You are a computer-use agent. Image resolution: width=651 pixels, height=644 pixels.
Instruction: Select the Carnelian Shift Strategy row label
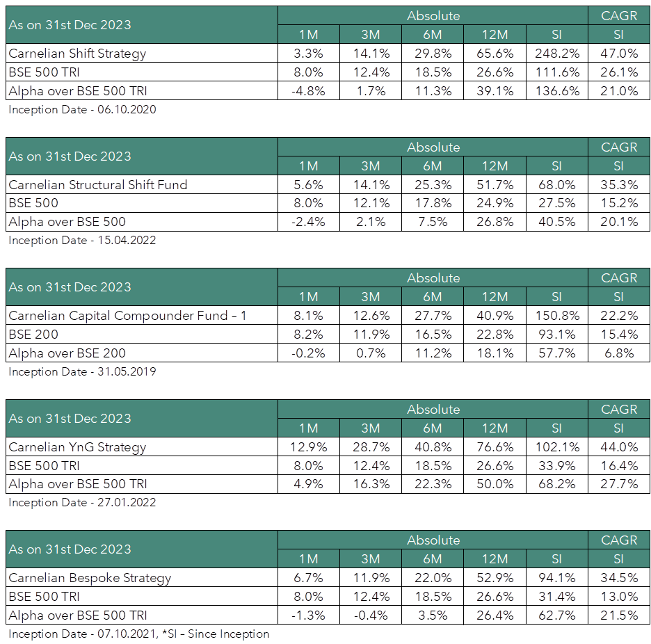(77, 54)
